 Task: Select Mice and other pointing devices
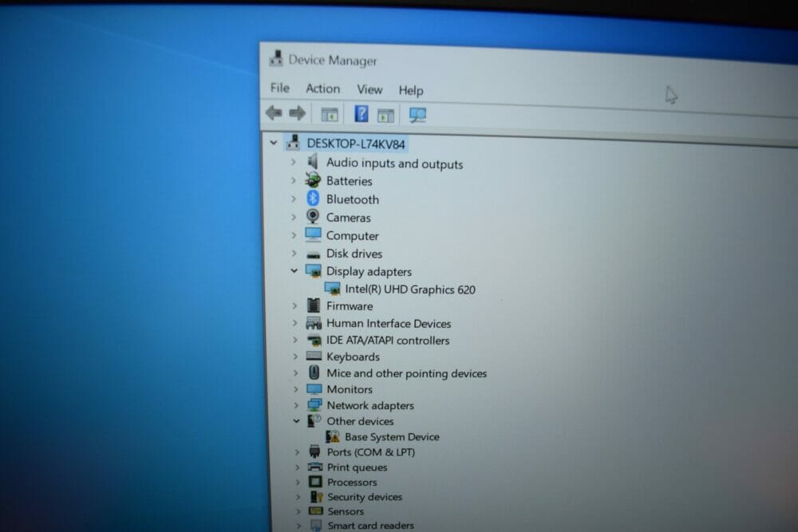coord(407,373)
